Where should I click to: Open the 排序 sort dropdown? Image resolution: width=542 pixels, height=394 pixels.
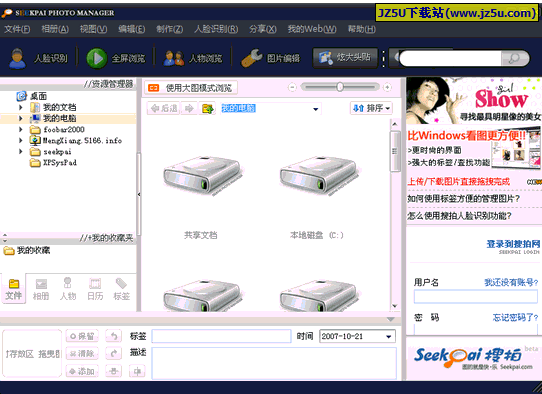[371, 109]
